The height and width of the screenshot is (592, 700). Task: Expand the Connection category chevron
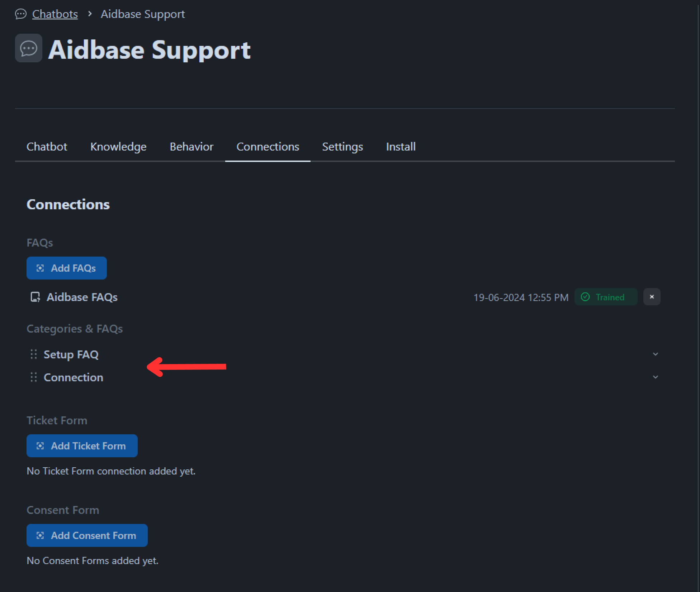pos(655,377)
